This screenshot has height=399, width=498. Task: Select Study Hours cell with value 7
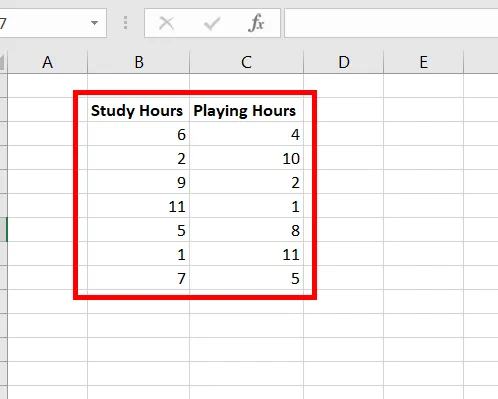point(139,278)
